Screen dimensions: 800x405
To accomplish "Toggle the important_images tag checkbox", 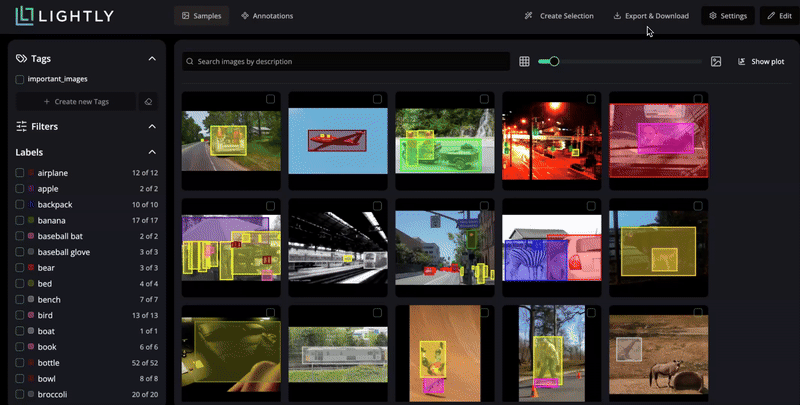I will point(19,79).
